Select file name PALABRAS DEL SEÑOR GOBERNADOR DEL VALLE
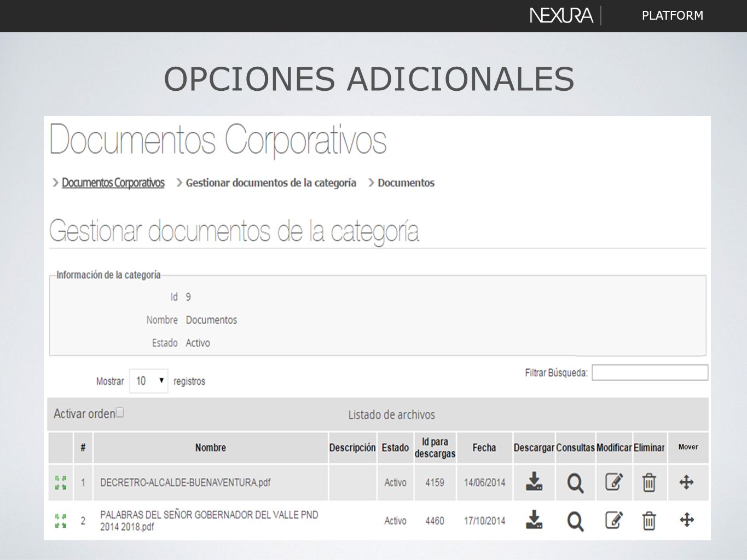This screenshot has width=747, height=560. pyautogui.click(x=209, y=521)
